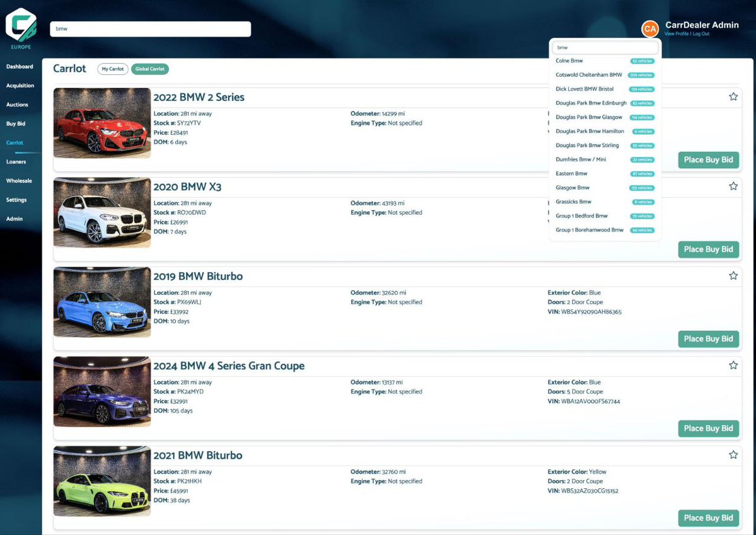
Task: Switch to My Carrlot view
Action: pos(113,69)
